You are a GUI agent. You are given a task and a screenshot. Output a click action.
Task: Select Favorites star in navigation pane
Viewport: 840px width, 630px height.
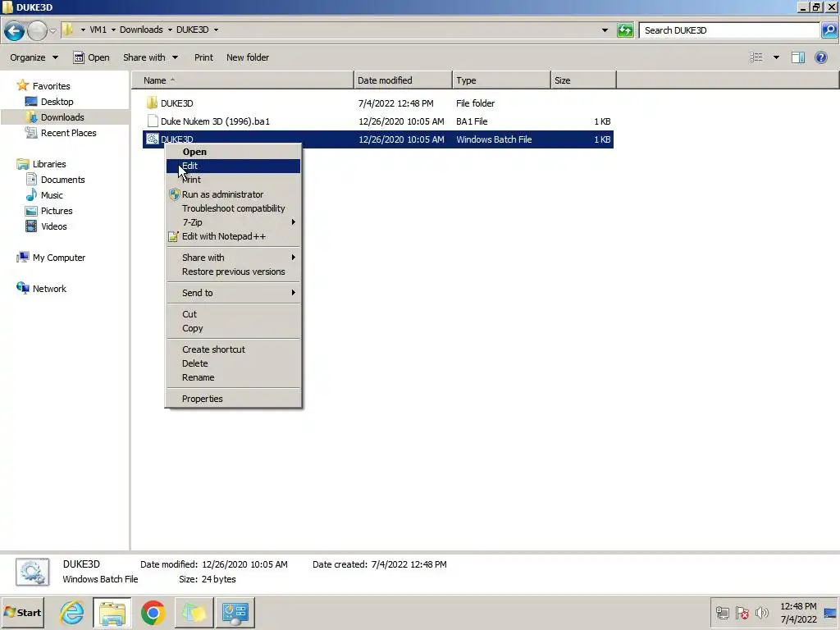(x=22, y=85)
